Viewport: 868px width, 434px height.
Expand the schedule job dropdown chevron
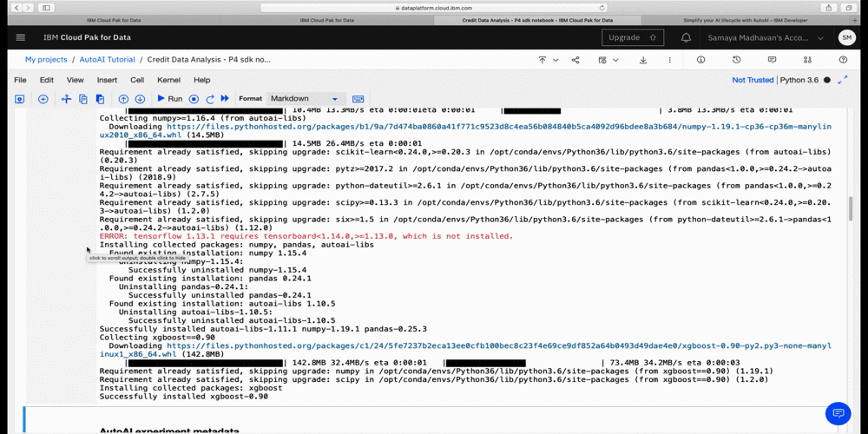point(615,60)
